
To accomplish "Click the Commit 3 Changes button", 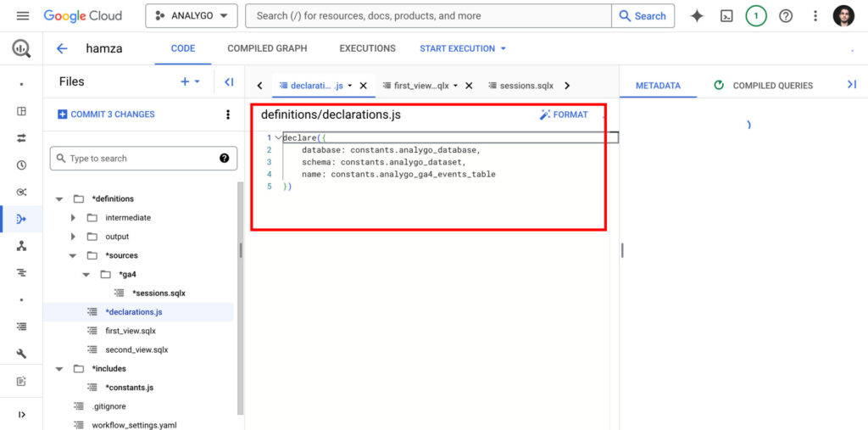I will [x=107, y=114].
